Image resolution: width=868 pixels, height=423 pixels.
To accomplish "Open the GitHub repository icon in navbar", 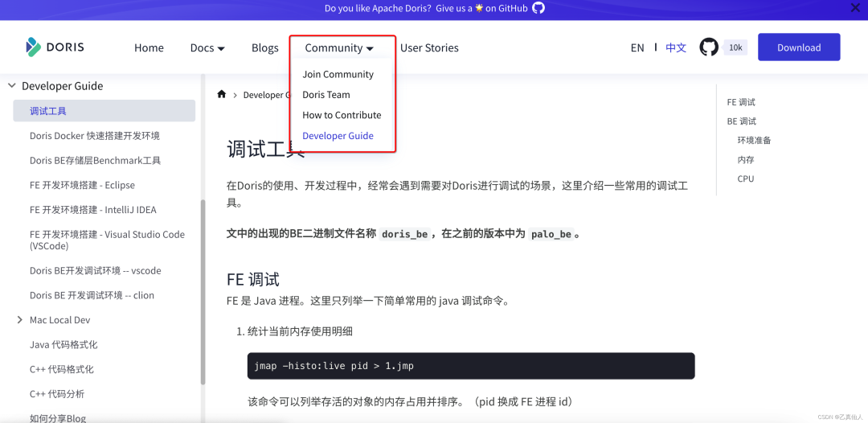I will [x=709, y=47].
